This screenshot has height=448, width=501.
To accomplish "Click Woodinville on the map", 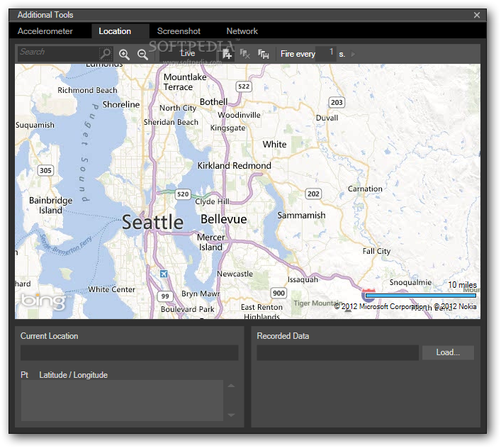I will [239, 115].
